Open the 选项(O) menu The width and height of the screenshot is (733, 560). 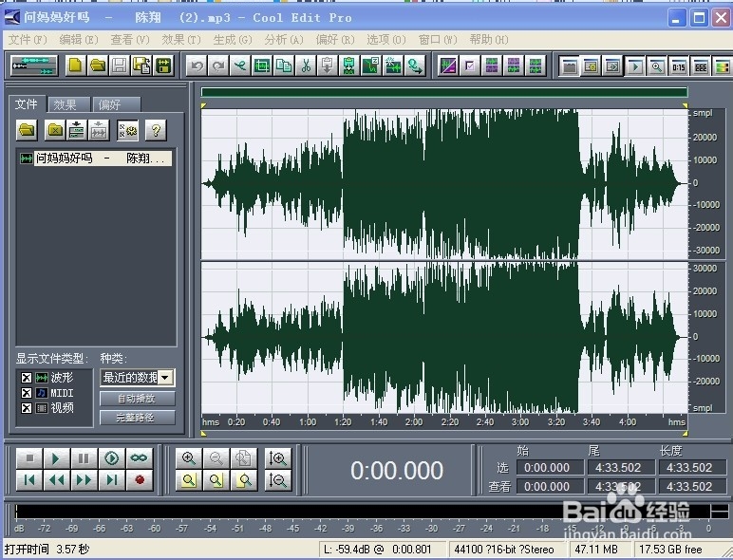click(386, 40)
